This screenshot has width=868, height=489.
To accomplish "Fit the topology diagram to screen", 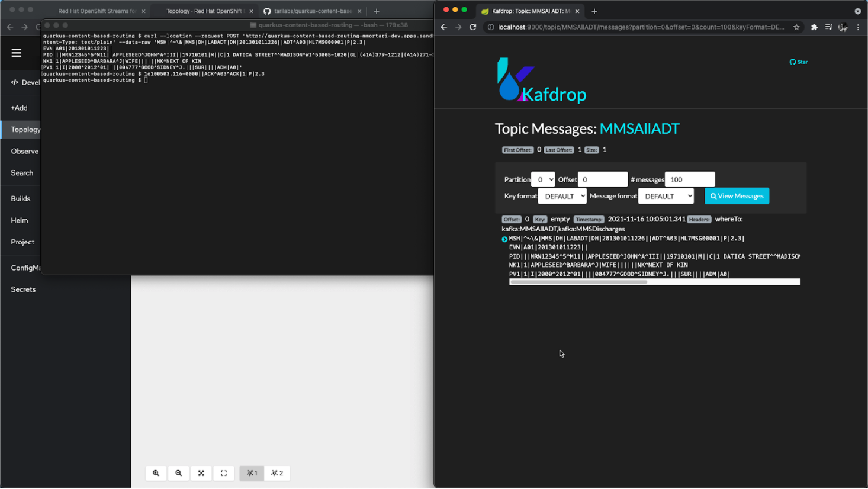I will point(201,473).
